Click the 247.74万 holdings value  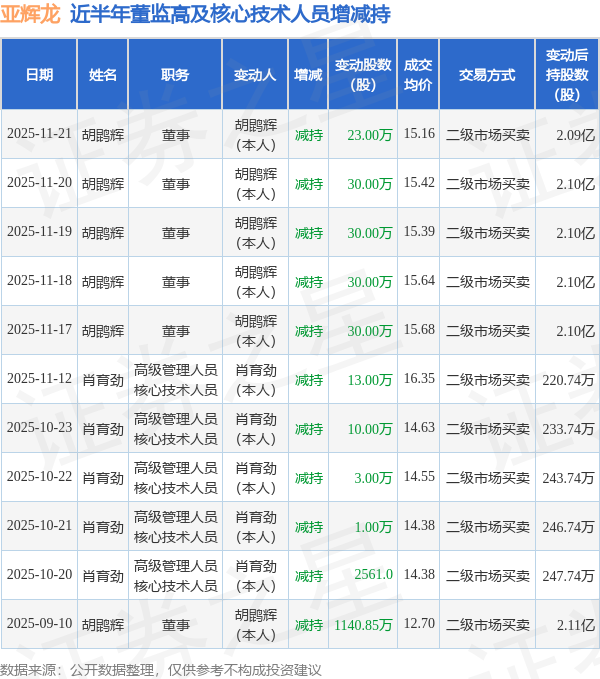[x=568, y=576]
